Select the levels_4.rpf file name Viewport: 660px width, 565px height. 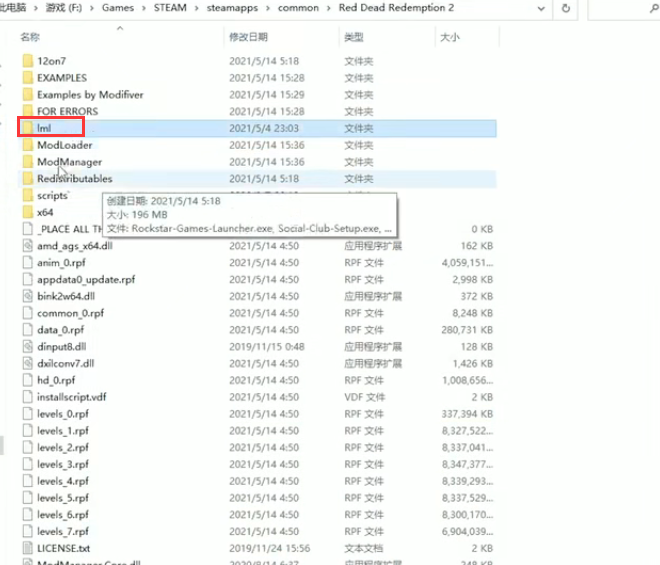(x=63, y=481)
